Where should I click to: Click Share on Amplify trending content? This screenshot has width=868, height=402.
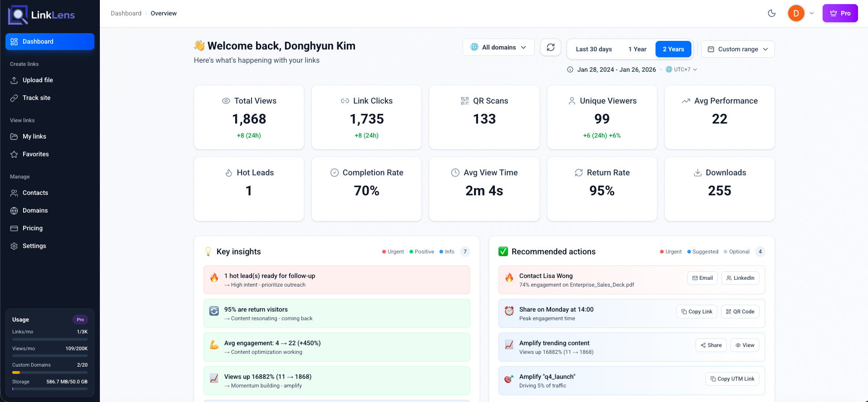pos(711,345)
